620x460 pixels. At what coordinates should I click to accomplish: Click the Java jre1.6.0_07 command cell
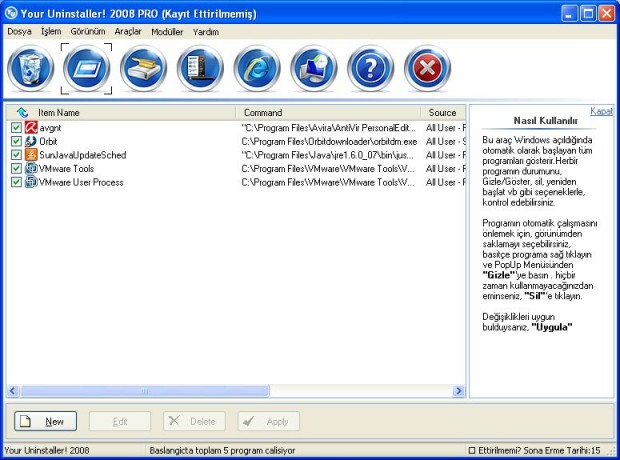pyautogui.click(x=327, y=155)
